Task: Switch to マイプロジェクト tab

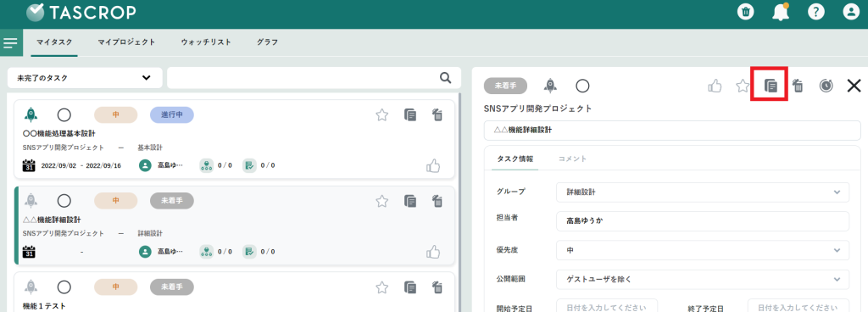Action: point(126,42)
